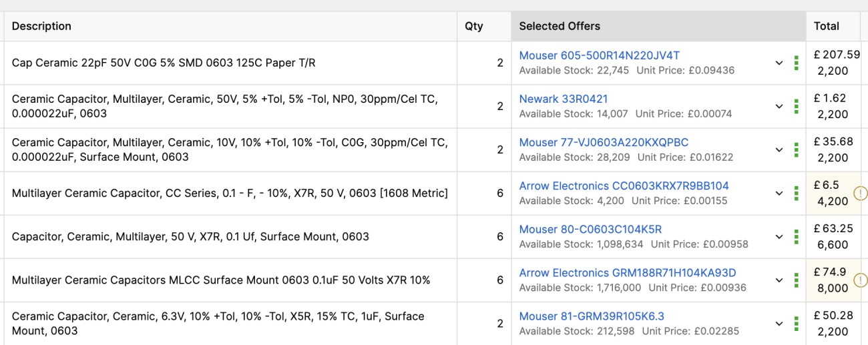Expand offers dropdown for Newark 33R0421
Image resolution: width=868 pixels, height=345 pixels.
coord(779,107)
